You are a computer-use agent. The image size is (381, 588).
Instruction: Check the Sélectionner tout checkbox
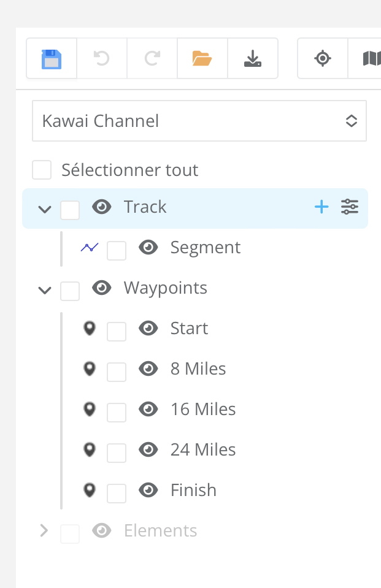tap(42, 170)
